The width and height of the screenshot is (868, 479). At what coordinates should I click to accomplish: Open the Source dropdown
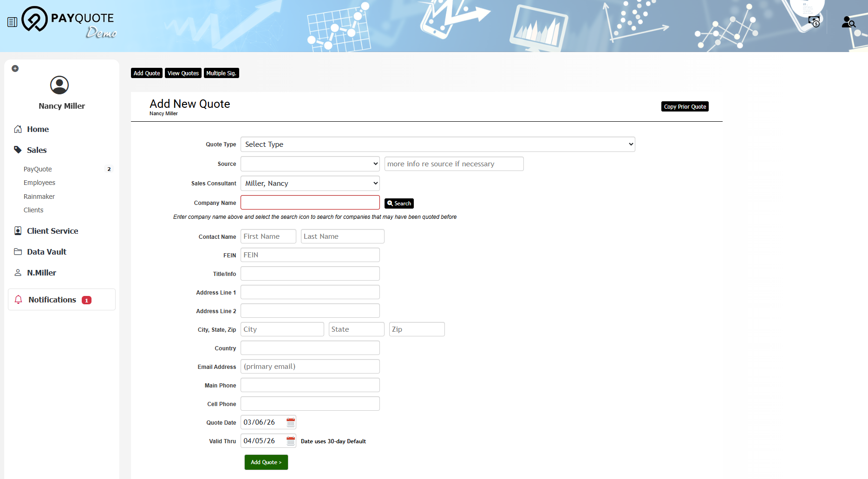coord(310,164)
